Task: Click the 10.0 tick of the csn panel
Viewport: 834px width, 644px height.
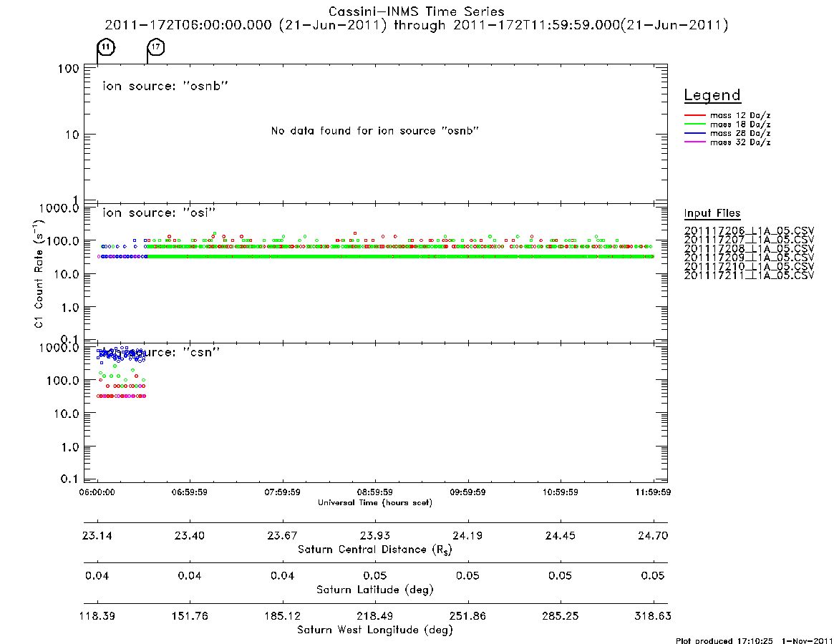Action: pos(67,414)
